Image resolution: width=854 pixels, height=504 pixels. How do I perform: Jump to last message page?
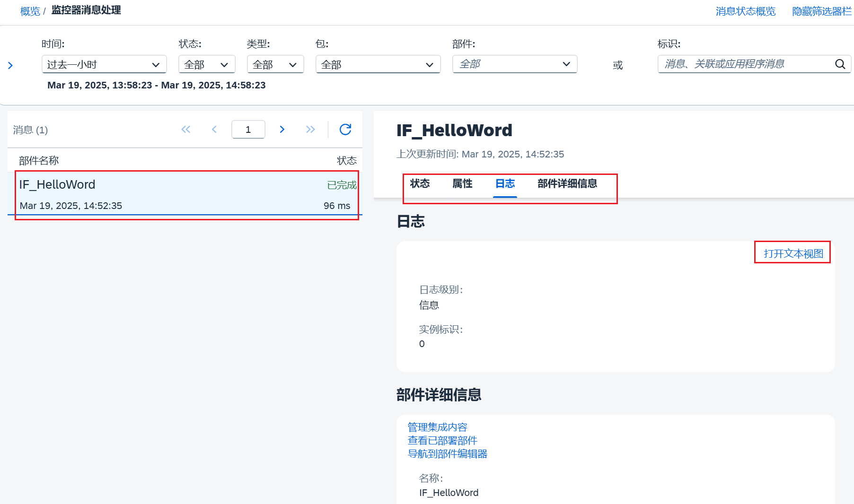[310, 129]
